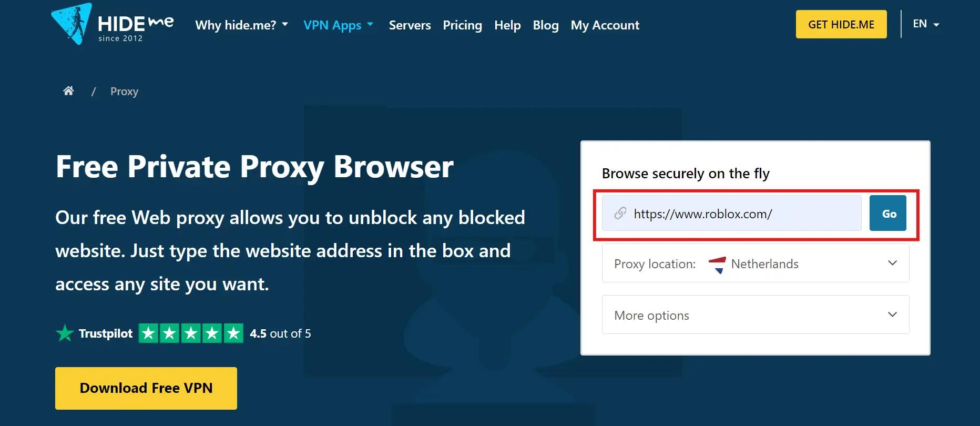Click the Netherlands flag icon
The width and height of the screenshot is (980, 426).
(x=717, y=265)
